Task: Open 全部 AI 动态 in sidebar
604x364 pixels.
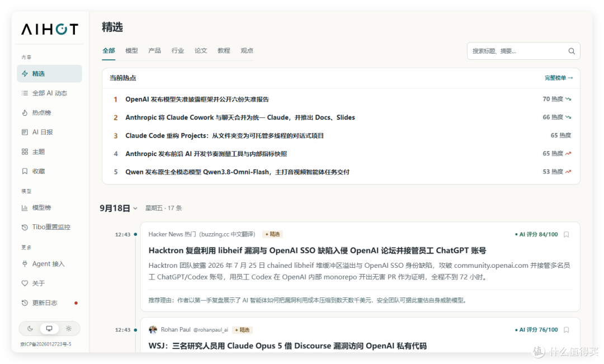Action: pyautogui.click(x=49, y=93)
